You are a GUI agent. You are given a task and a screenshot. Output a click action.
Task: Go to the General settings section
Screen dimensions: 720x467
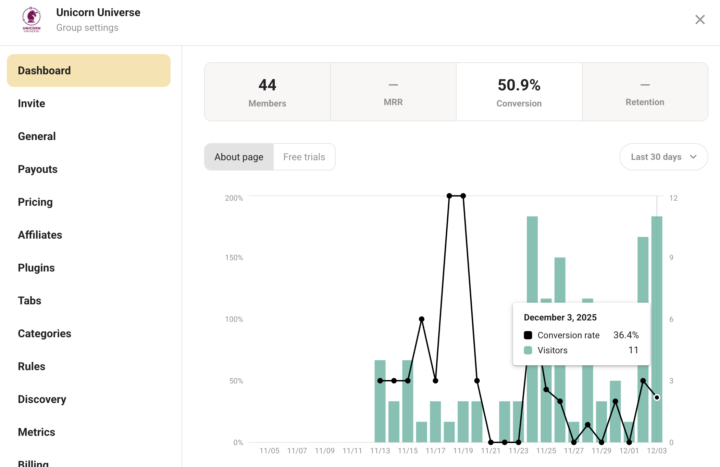(37, 136)
